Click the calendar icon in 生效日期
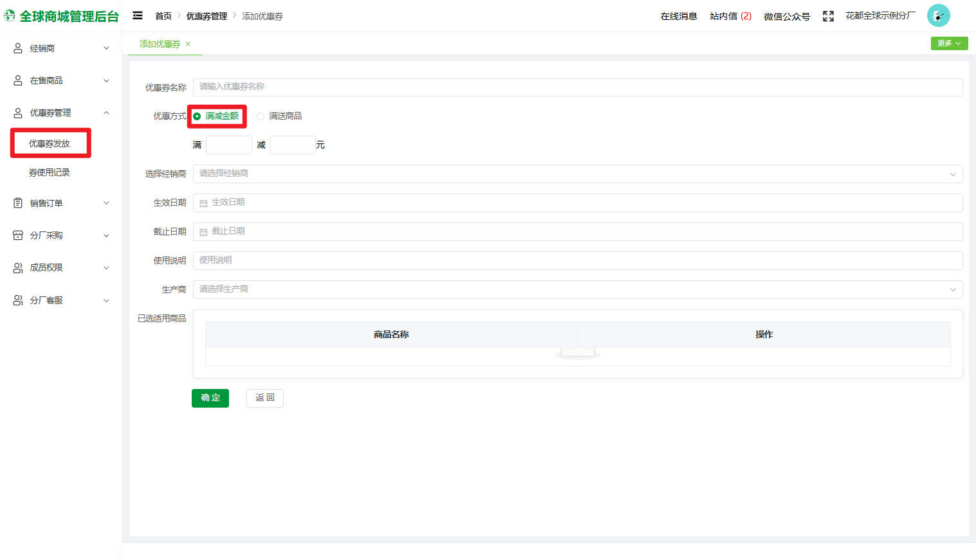Image resolution: width=976 pixels, height=560 pixels. tap(203, 203)
